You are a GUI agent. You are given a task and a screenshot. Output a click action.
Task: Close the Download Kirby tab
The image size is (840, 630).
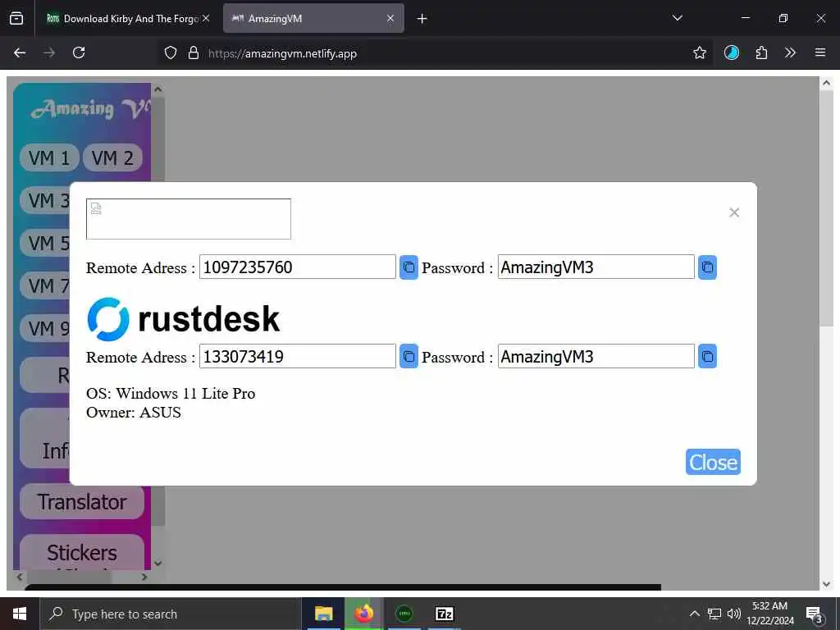[206, 19]
